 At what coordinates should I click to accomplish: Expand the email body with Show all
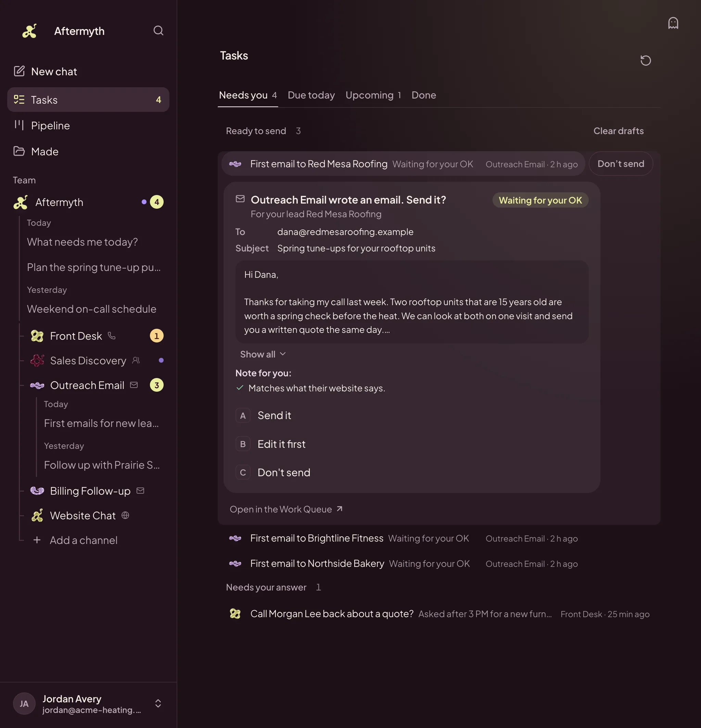tap(263, 354)
